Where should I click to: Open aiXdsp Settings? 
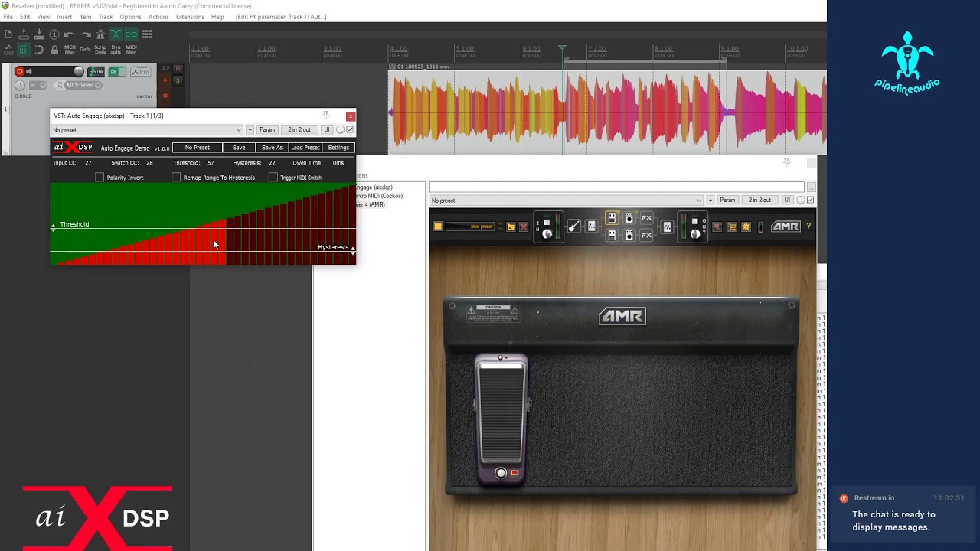338,148
